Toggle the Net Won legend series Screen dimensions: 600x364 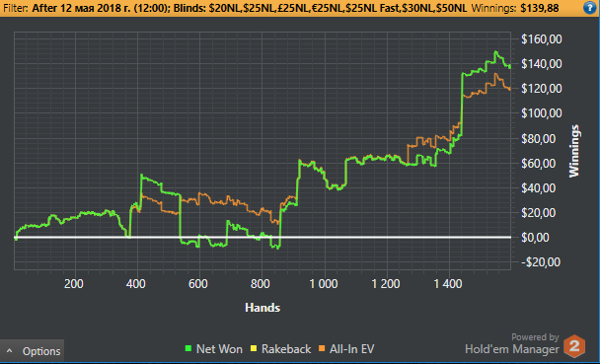tap(213, 349)
